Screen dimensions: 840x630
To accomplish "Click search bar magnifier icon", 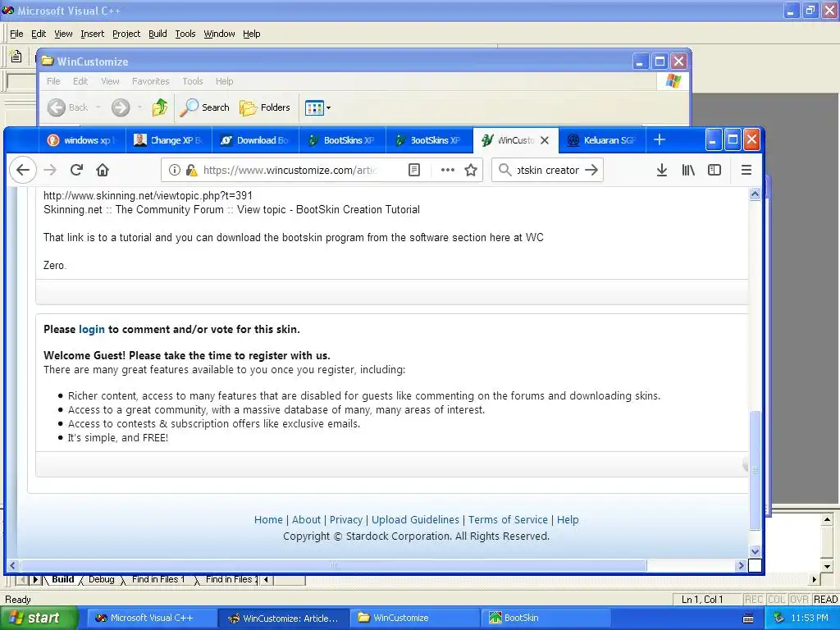I will [504, 170].
